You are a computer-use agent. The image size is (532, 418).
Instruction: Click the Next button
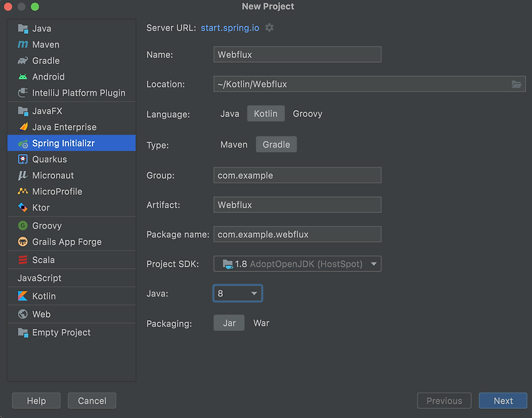click(503, 400)
